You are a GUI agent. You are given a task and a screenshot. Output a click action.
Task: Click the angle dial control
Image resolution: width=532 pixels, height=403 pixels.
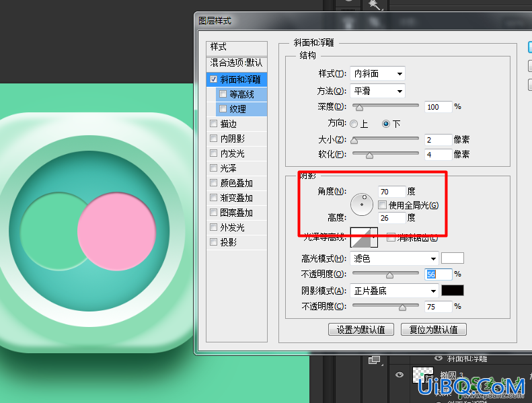coord(362,205)
